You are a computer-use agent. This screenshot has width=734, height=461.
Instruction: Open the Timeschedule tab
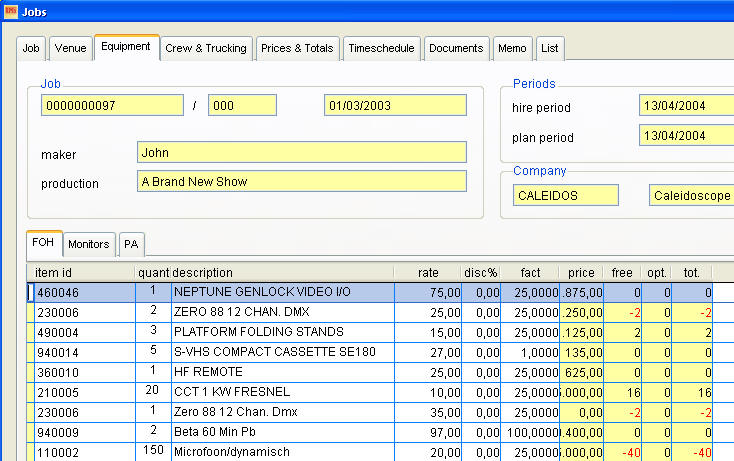382,48
